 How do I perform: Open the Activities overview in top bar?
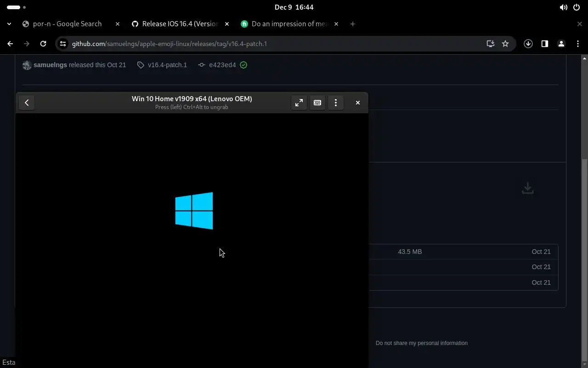pos(17,7)
